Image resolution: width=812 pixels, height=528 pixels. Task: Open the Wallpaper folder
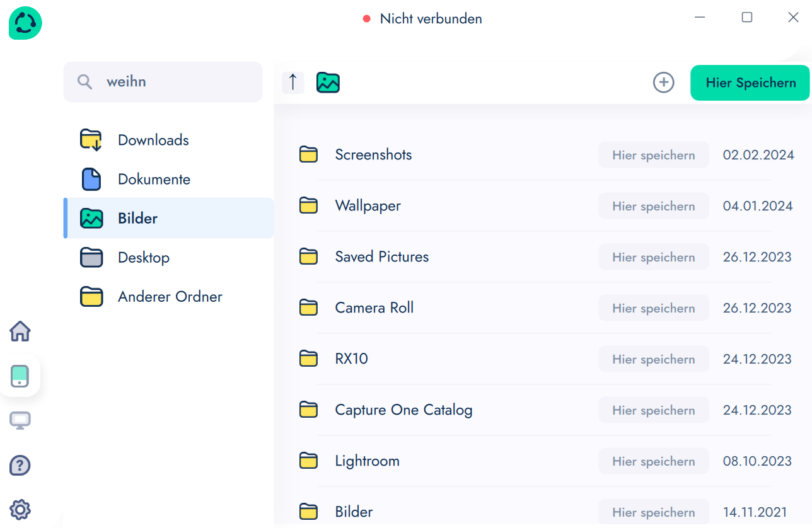[368, 206]
